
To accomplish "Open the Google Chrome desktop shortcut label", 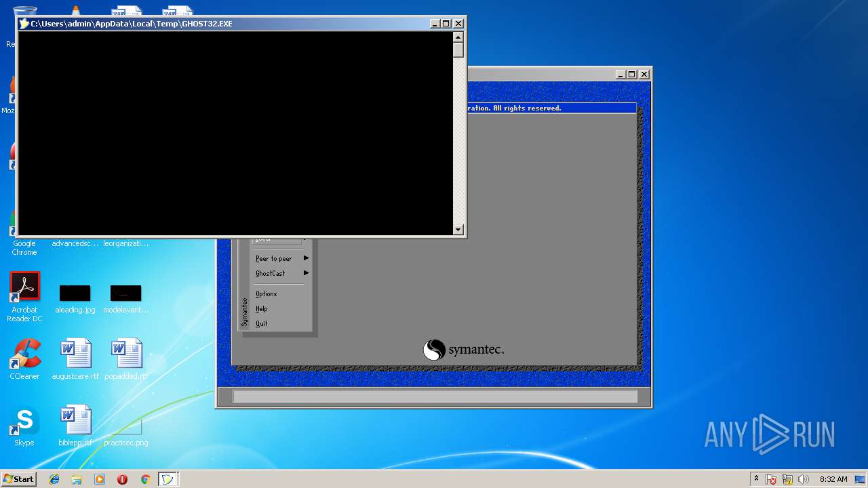I will tap(24, 248).
